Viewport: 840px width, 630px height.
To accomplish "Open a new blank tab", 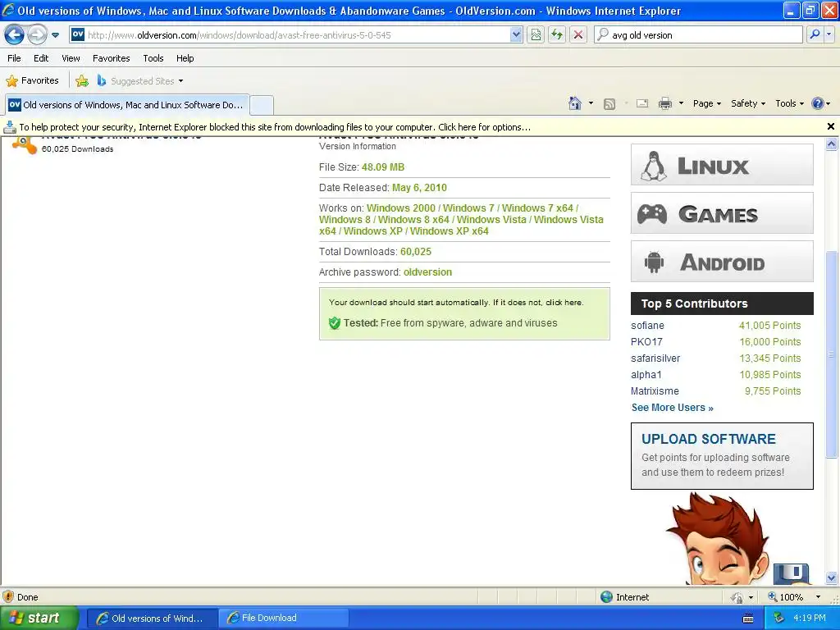I will point(262,105).
